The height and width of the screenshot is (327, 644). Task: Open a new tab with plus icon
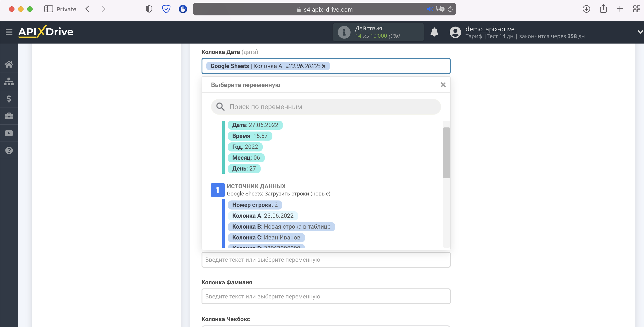[x=620, y=9]
